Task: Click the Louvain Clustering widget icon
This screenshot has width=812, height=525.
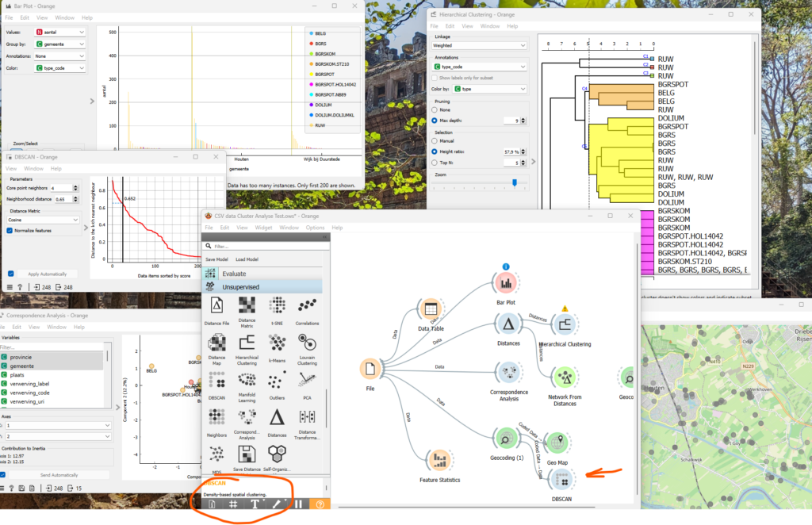Action: point(307,343)
